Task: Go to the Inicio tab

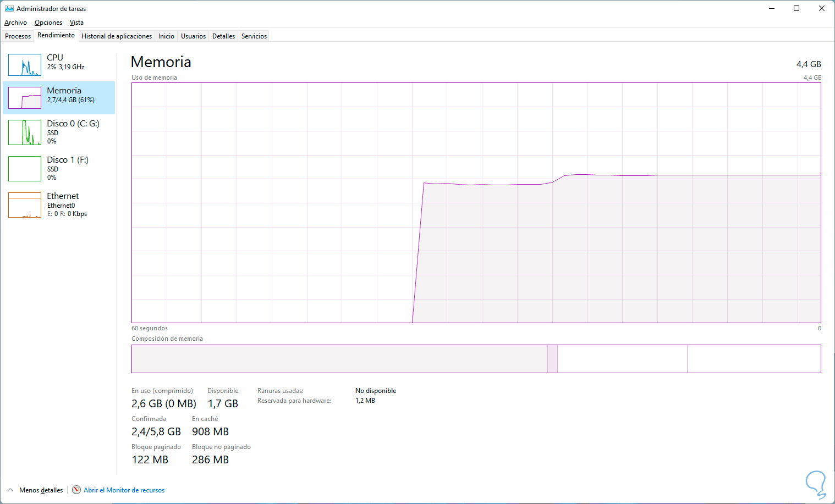Action: click(x=166, y=36)
